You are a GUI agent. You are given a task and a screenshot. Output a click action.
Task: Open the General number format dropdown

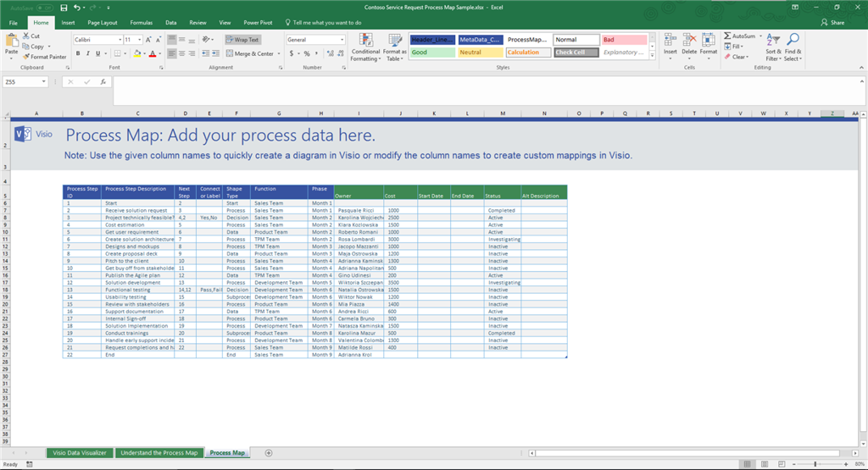(342, 40)
